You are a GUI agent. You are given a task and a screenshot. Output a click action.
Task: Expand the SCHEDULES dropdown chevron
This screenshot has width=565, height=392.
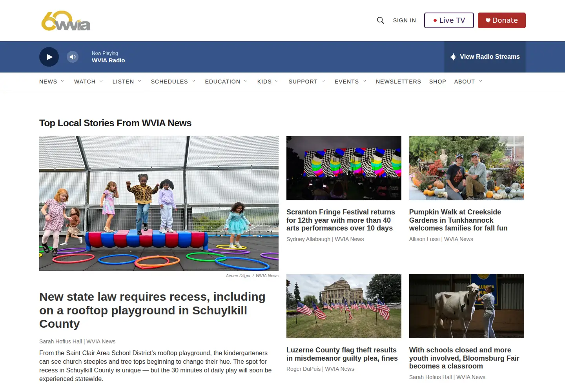193,81
